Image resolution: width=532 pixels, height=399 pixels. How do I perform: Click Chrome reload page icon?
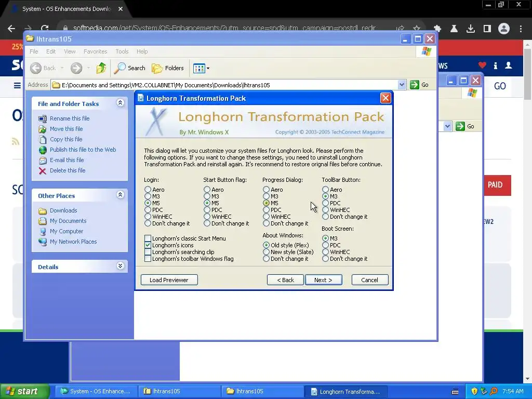(x=45, y=29)
